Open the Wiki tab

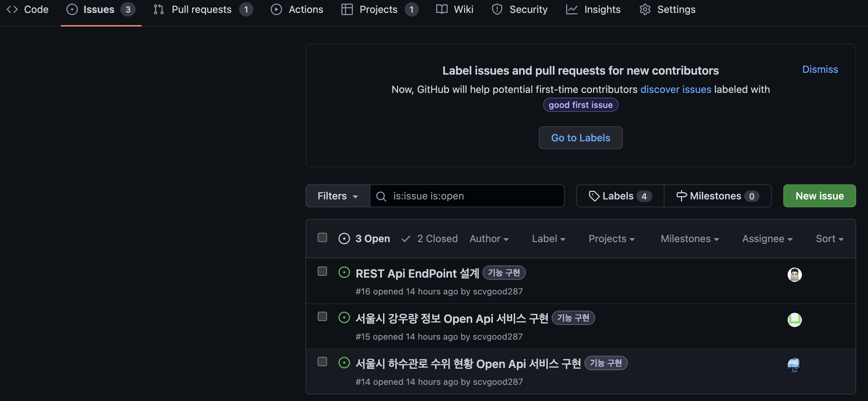[x=454, y=9]
